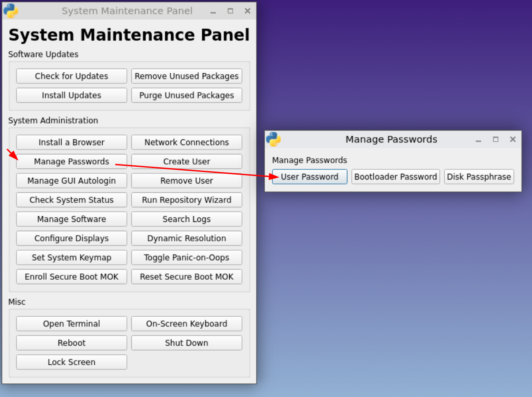Open Dynamic Resolution settings
Screen dimensions: 532x397
click(186, 238)
